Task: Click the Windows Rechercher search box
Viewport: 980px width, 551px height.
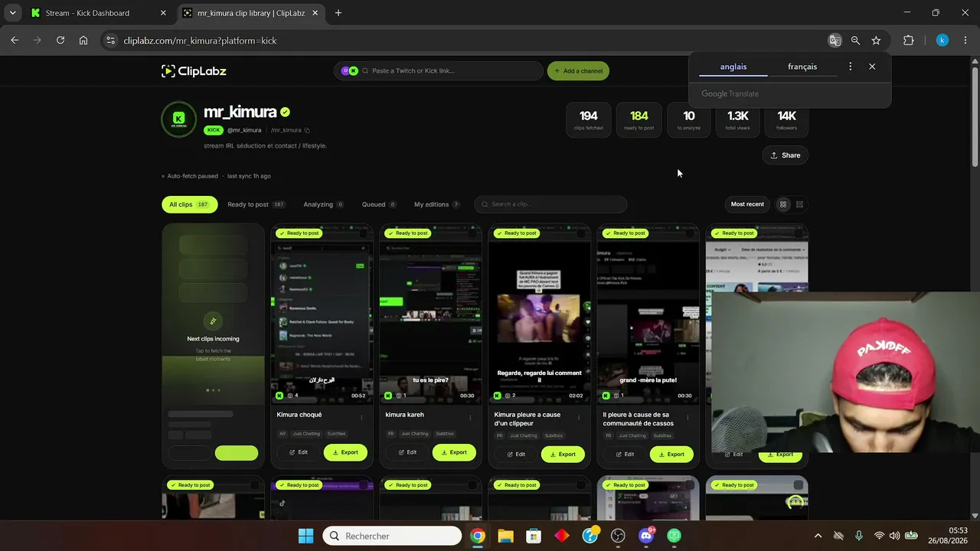Action: pos(392,536)
